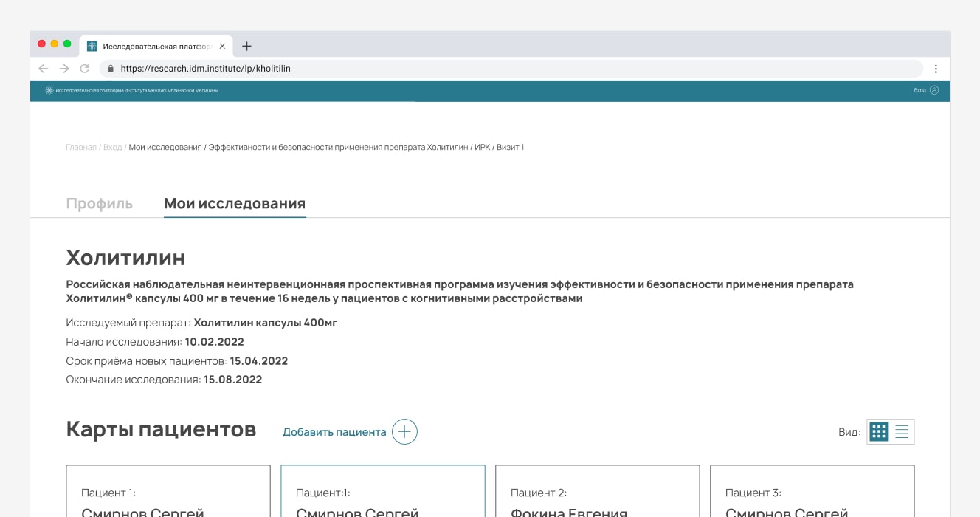
Task: Go to Главная in breadcrumbs
Action: point(81,148)
